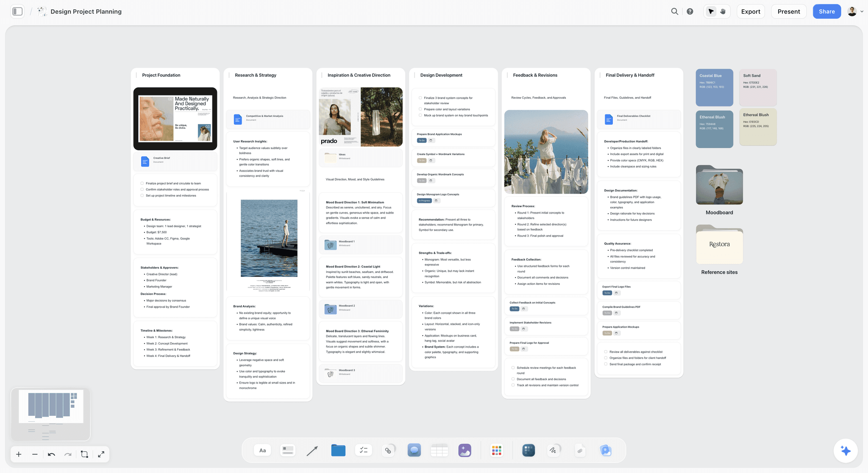Click the canvas minimap overview
The image size is (868, 473).
(x=50, y=414)
